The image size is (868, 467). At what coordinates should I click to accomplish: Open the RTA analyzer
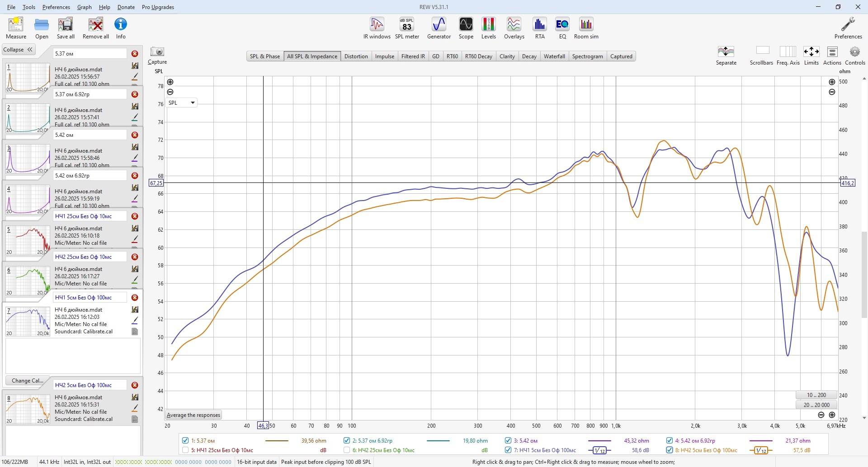tap(540, 28)
